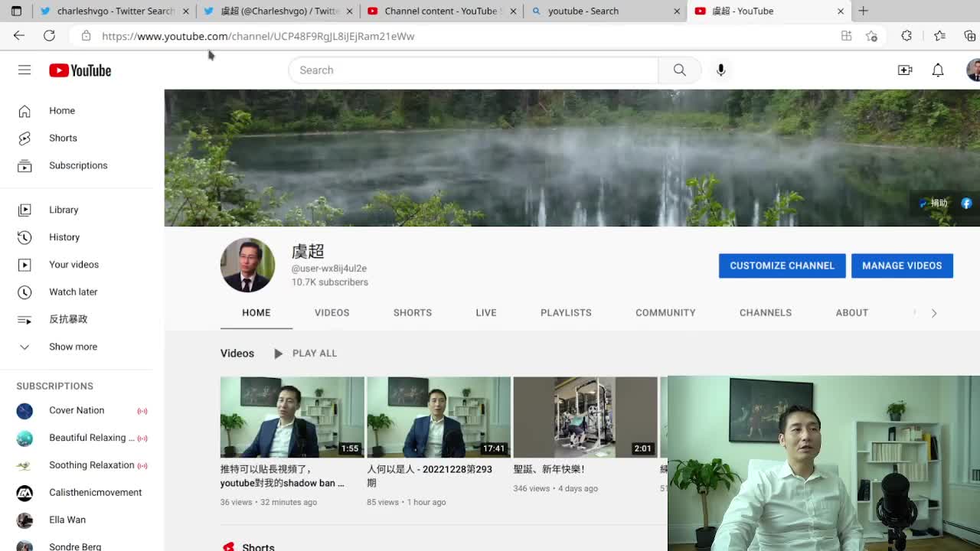View site information lock icon
Screen dimensions: 980x551
click(x=86, y=36)
